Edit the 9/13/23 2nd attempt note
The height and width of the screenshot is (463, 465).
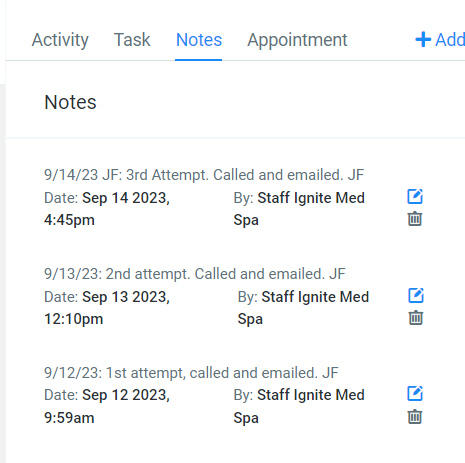point(416,295)
